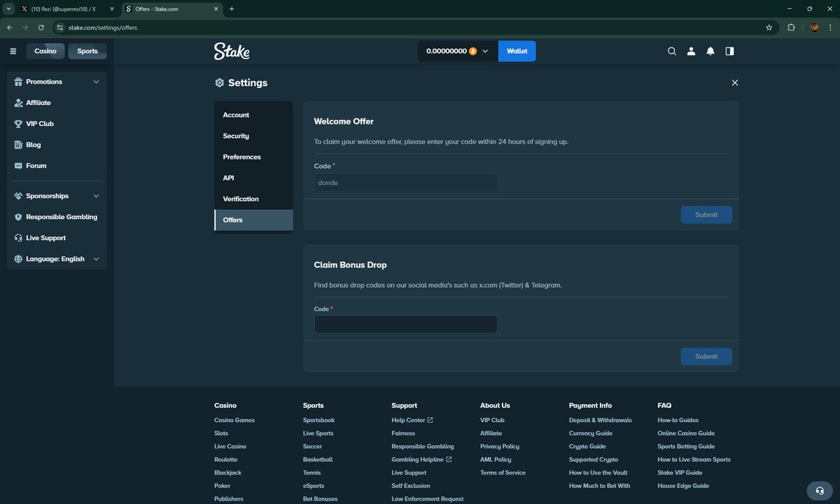The image size is (840, 504).
Task: Click the Blog icon in sidebar
Action: (19, 145)
